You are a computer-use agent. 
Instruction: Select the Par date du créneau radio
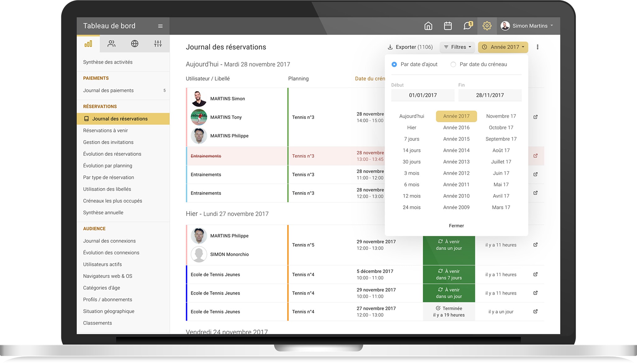click(453, 64)
